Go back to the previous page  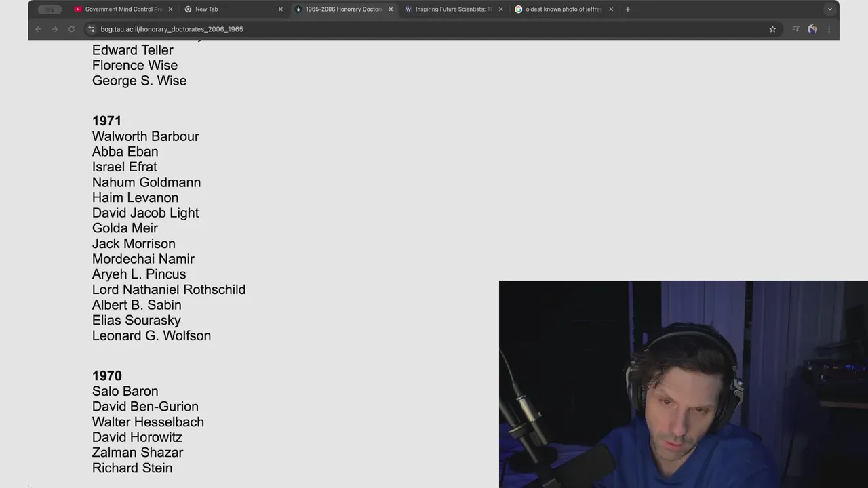click(38, 29)
